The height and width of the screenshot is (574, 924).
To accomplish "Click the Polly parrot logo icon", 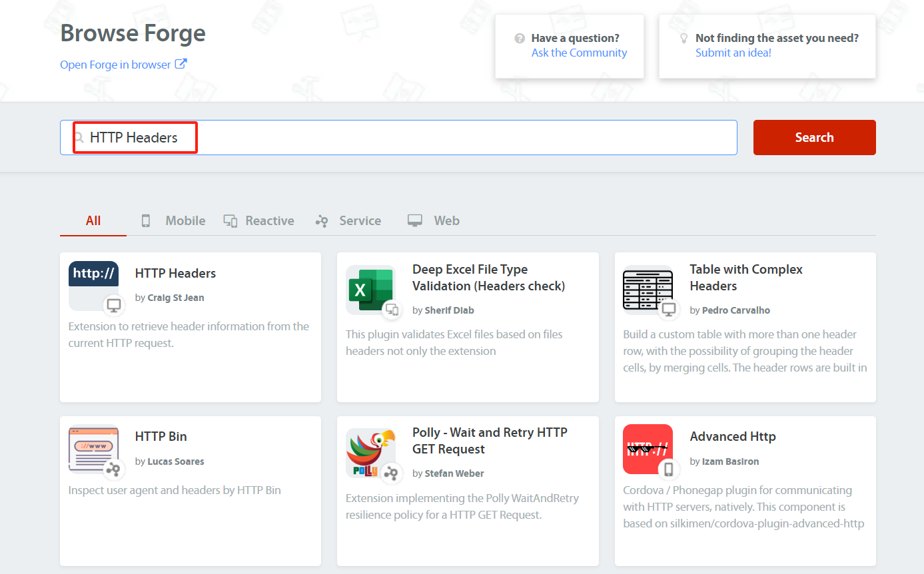I will [x=370, y=453].
